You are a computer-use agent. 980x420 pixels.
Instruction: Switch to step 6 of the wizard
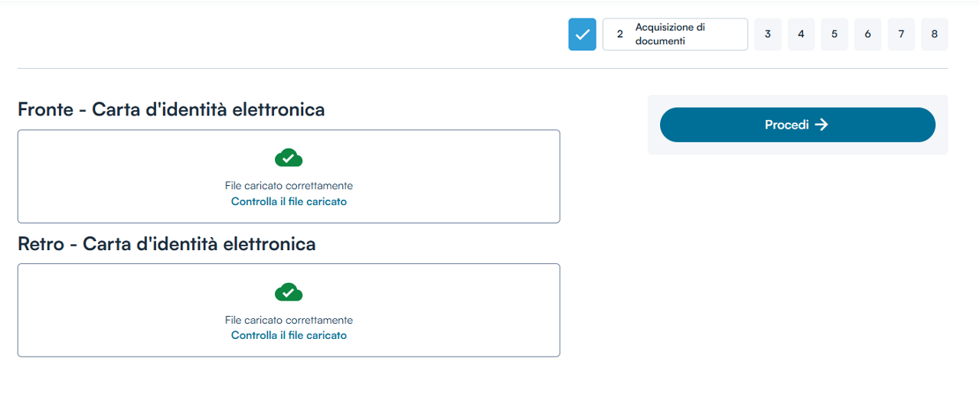point(867,34)
